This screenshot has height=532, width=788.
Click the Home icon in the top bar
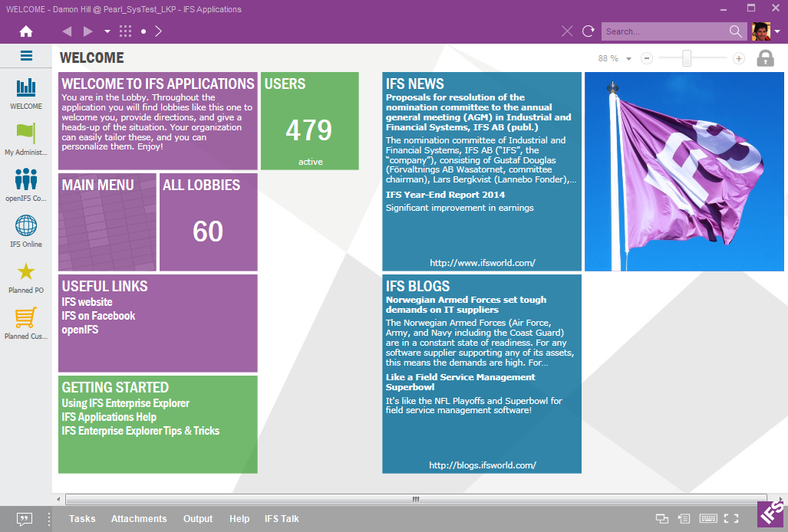[x=26, y=31]
